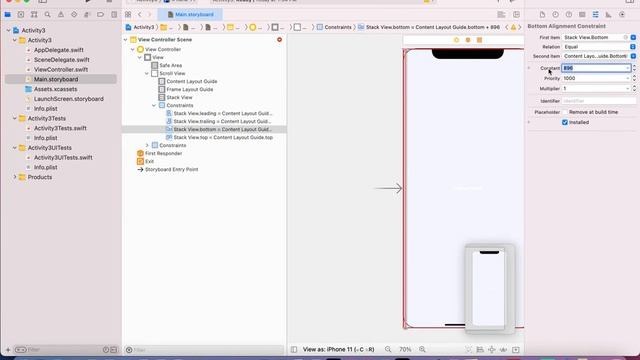Open ViewController.swift in navigator
640x360 pixels.
(61, 69)
